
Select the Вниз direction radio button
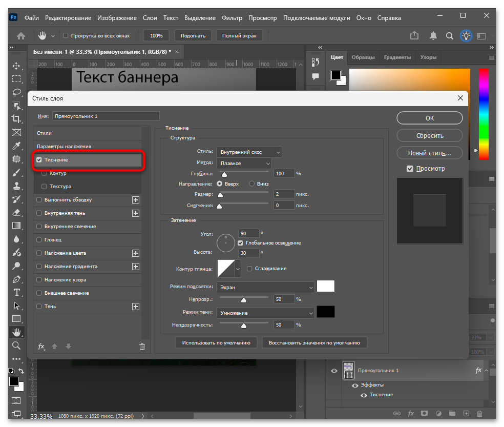(x=251, y=184)
